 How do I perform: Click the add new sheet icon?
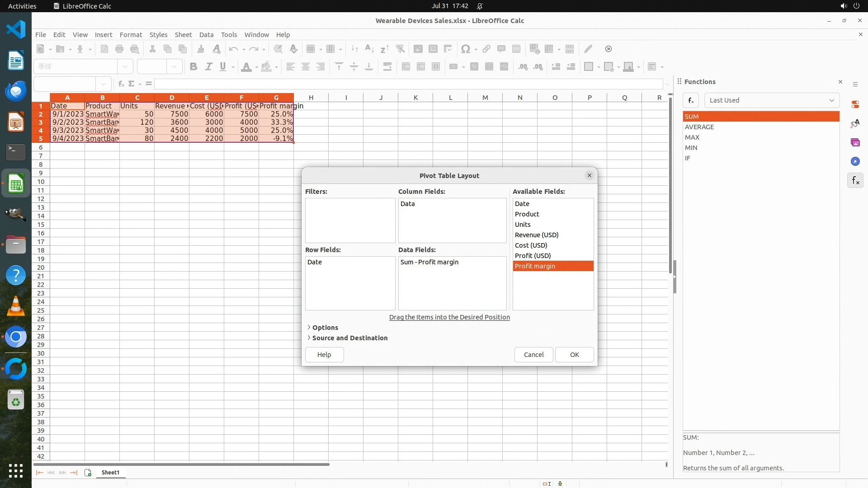pyautogui.click(x=88, y=473)
